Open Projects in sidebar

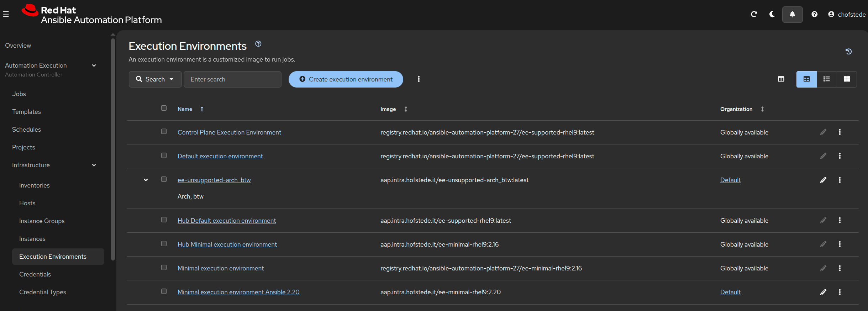[x=23, y=147]
